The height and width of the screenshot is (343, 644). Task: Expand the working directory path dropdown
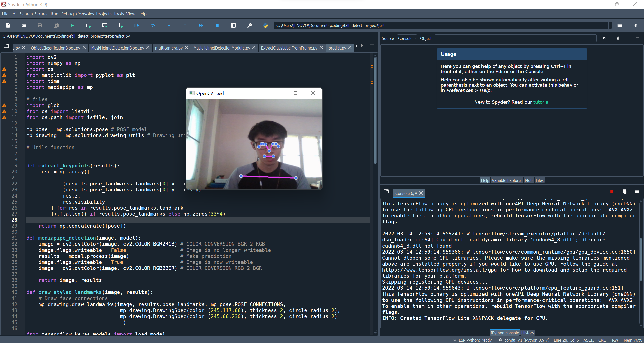point(610,25)
